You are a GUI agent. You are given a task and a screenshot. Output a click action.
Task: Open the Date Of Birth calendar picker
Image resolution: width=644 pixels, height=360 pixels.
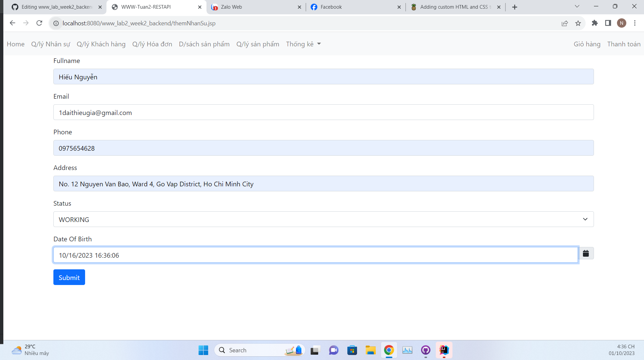[x=586, y=254]
